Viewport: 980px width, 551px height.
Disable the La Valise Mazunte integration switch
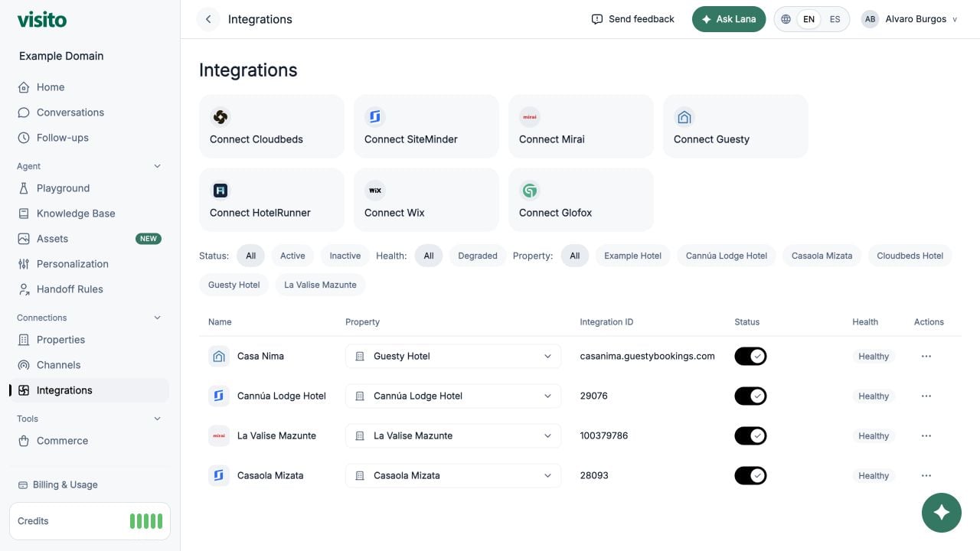tap(750, 435)
